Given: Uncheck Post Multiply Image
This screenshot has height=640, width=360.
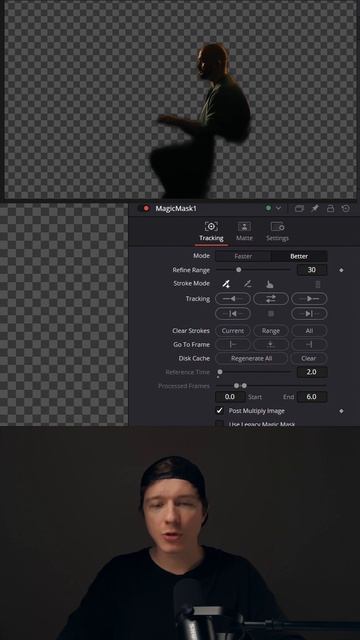Looking at the screenshot, I should click(x=220, y=410).
